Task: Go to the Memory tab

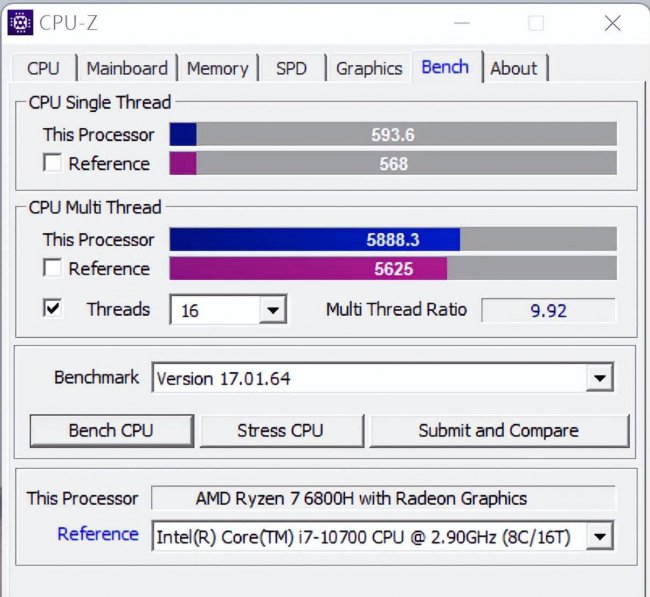Action: pos(218,68)
